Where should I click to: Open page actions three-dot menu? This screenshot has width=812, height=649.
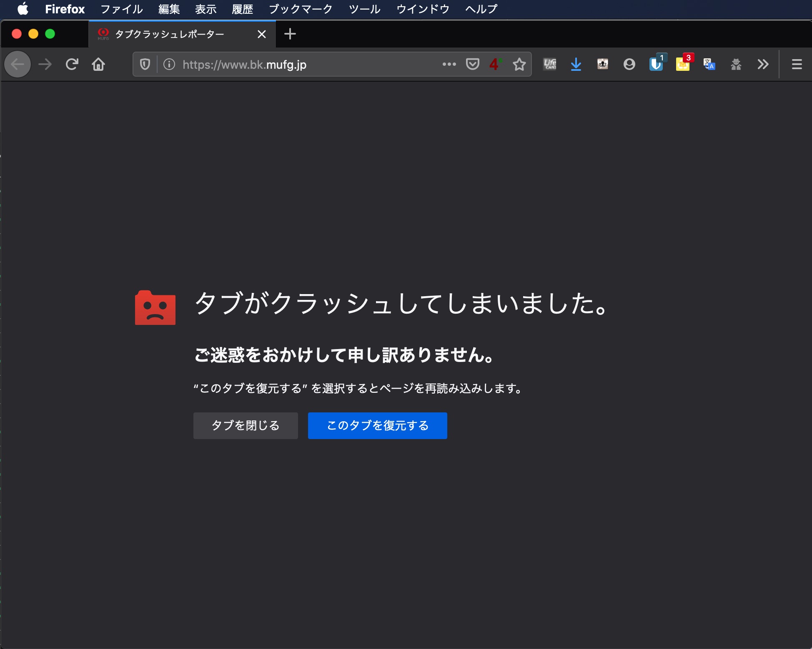tap(449, 65)
